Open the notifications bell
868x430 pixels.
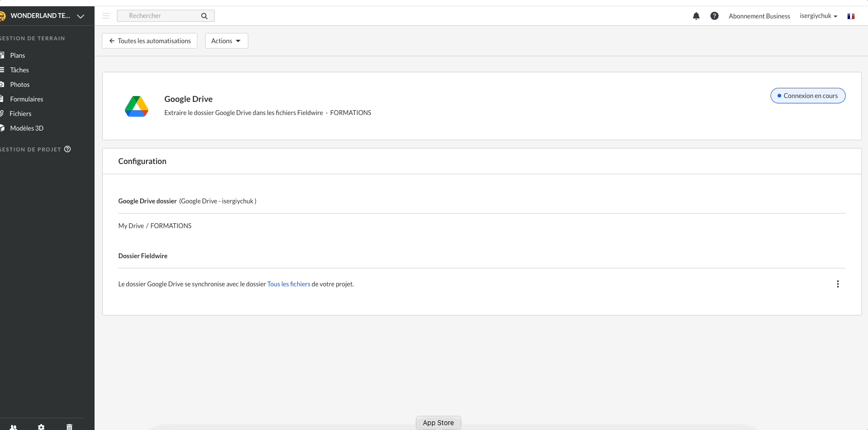696,16
